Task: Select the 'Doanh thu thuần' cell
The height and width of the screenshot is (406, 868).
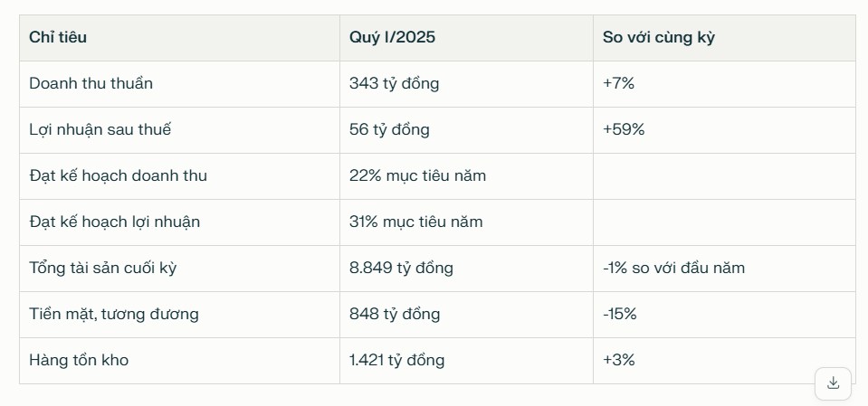Action: (91, 83)
